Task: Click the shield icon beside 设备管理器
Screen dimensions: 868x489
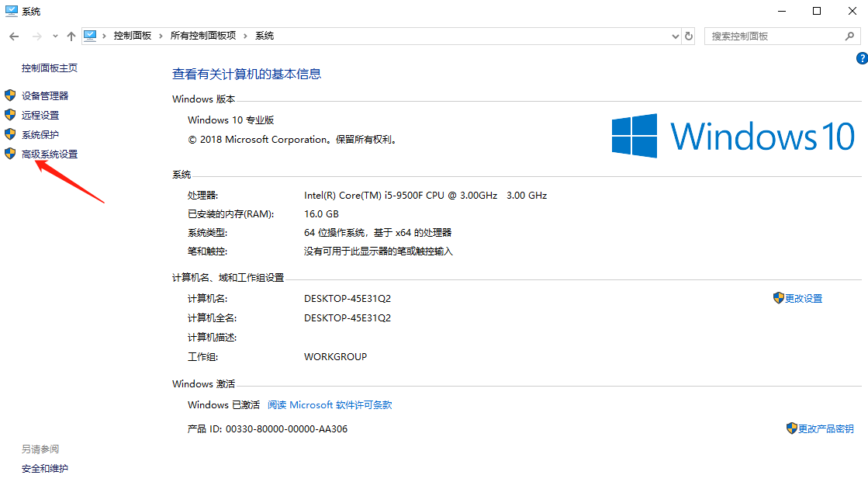Action: [10, 95]
